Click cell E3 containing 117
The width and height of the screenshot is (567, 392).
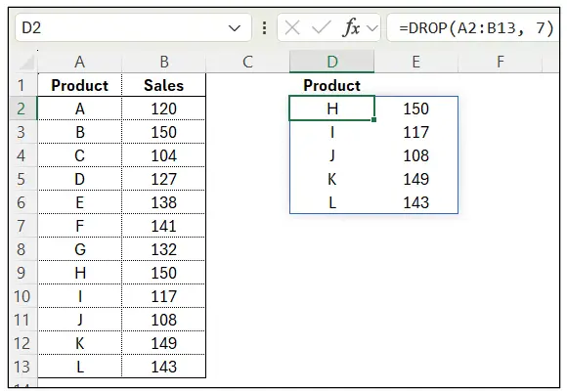click(415, 132)
